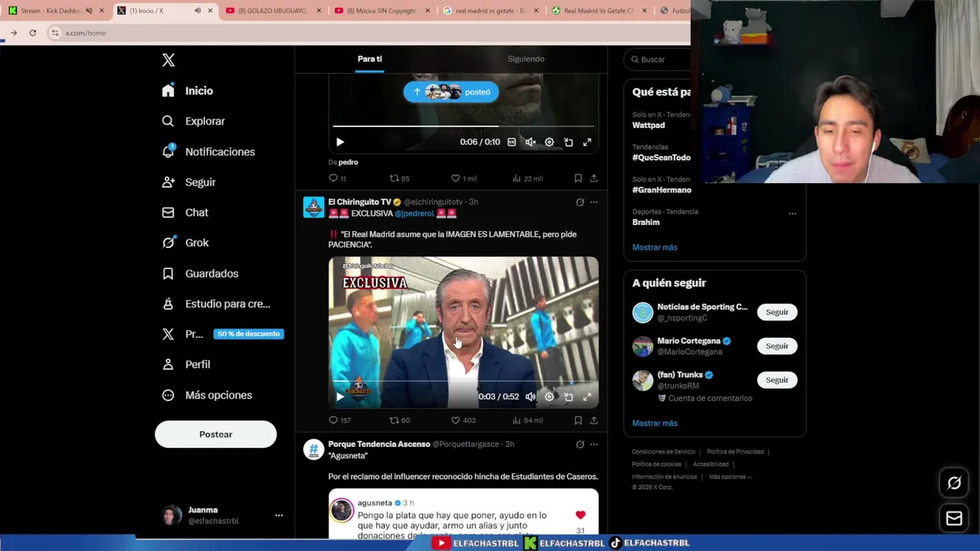980x551 pixels.
Task: Open Grok explain on El Chiringuito post
Action: point(580,202)
